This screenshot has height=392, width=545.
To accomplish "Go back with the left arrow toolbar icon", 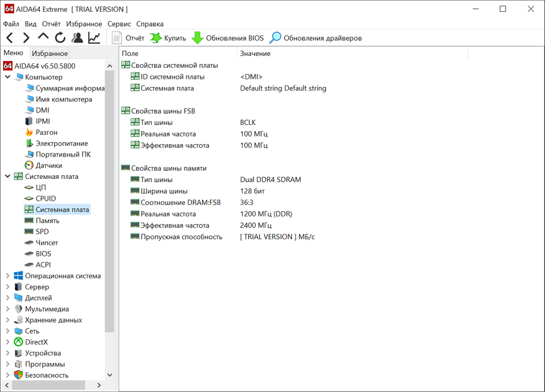I will tap(10, 37).
